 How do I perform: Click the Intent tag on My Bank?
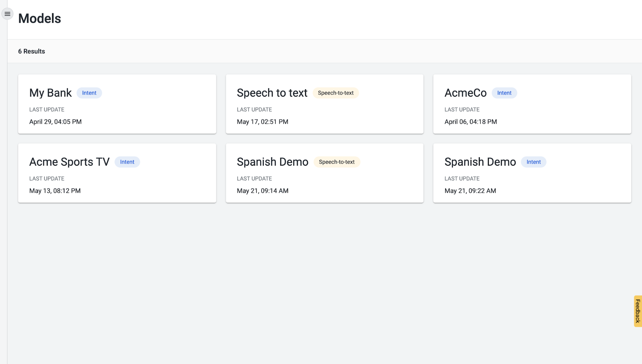point(89,93)
